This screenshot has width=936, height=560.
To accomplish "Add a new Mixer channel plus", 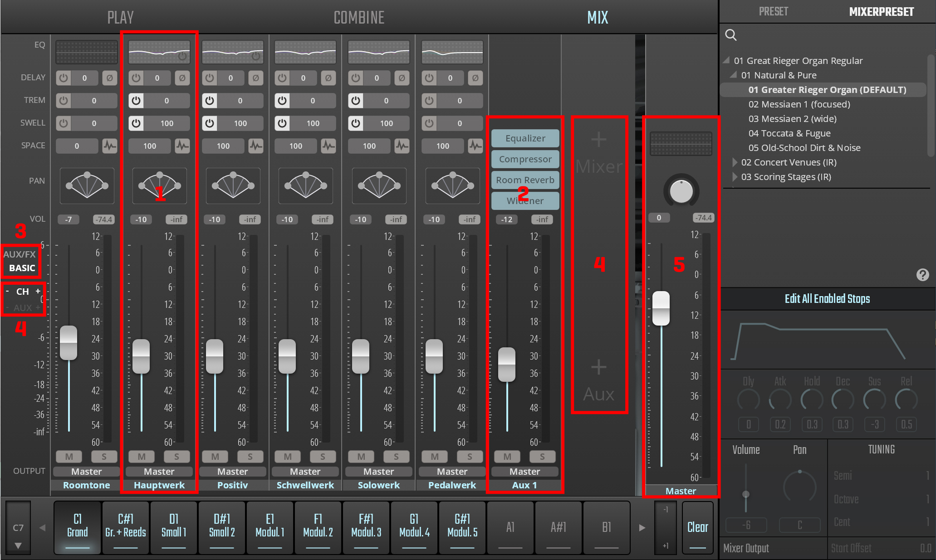I will tap(599, 140).
